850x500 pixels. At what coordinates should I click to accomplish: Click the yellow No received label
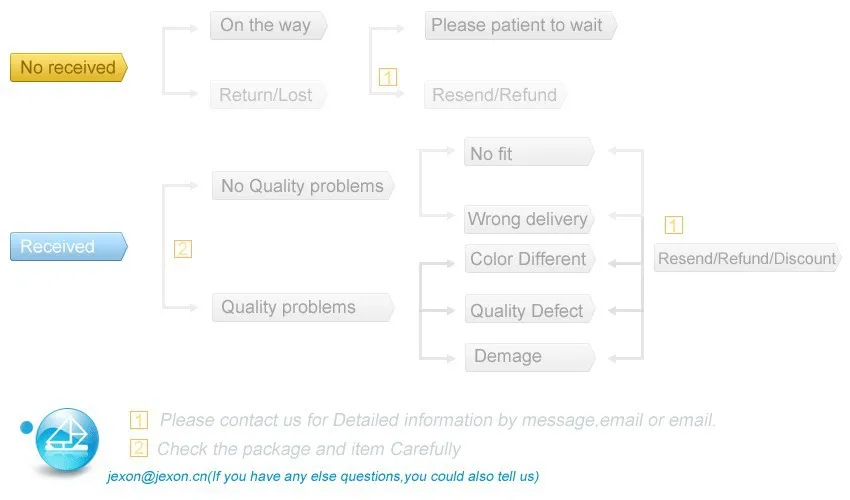(68, 68)
